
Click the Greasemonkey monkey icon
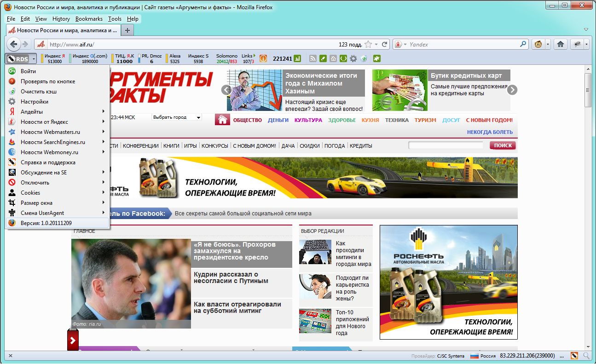(x=538, y=44)
